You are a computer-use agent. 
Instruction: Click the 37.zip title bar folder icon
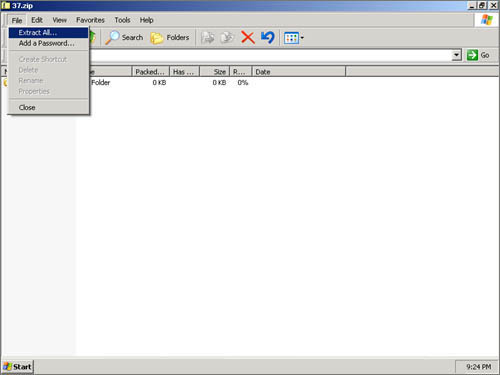(6, 6)
